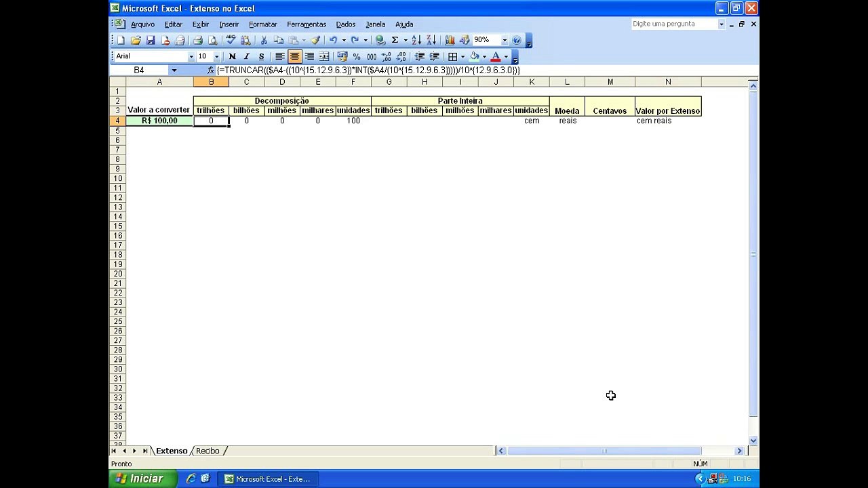Open the Fill Color dropdown arrow
Image resolution: width=868 pixels, height=488 pixels.
(484, 56)
